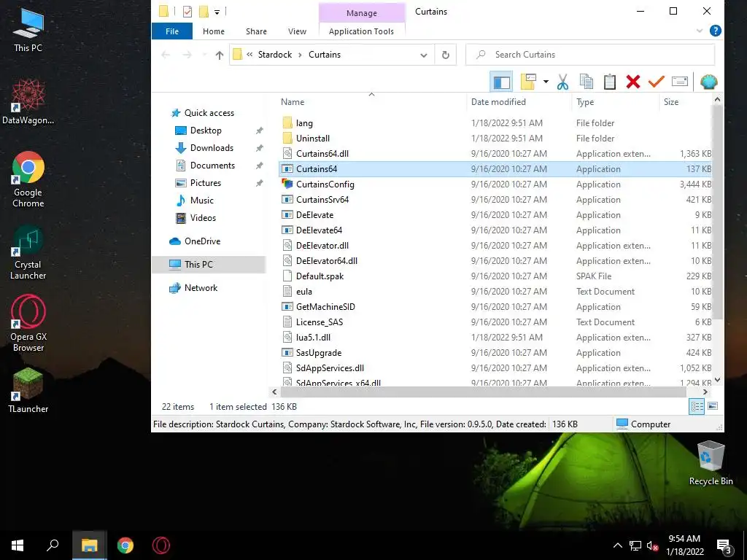Open Opera GX Browser desktop shortcut

point(28,324)
